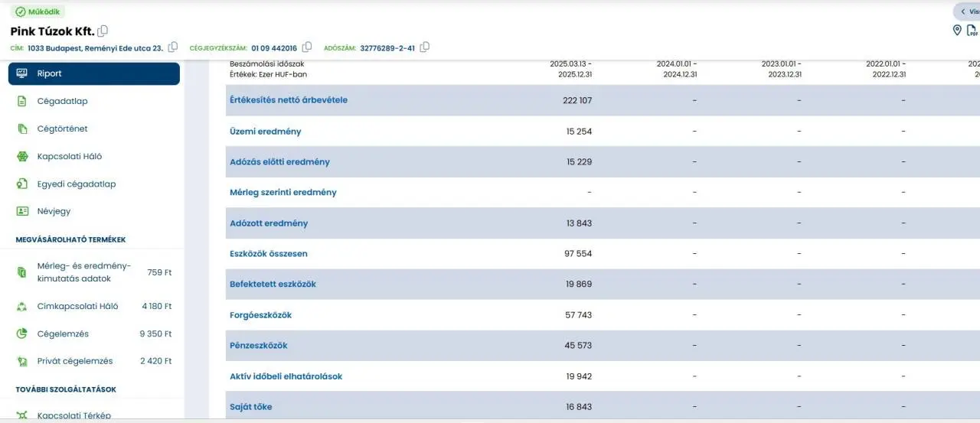Copy the address with the icon beside it

pos(173,47)
